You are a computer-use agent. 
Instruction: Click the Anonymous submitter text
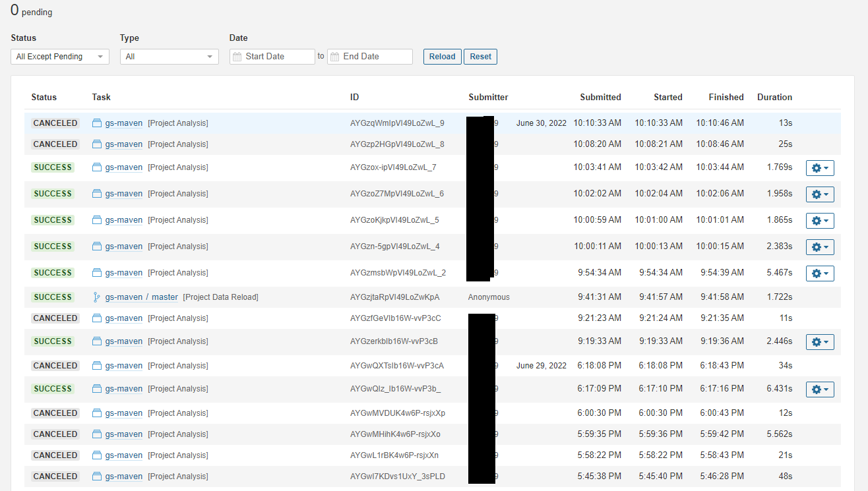click(489, 297)
